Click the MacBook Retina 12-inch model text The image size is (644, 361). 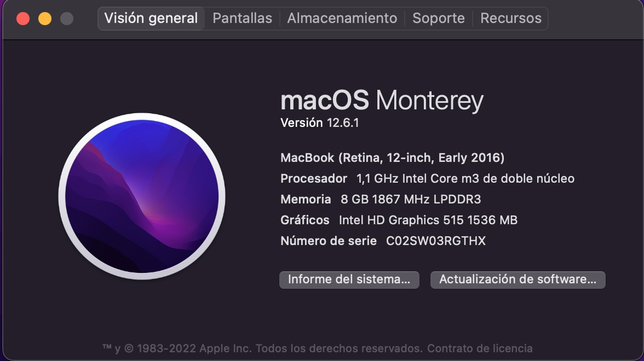pyautogui.click(x=392, y=158)
